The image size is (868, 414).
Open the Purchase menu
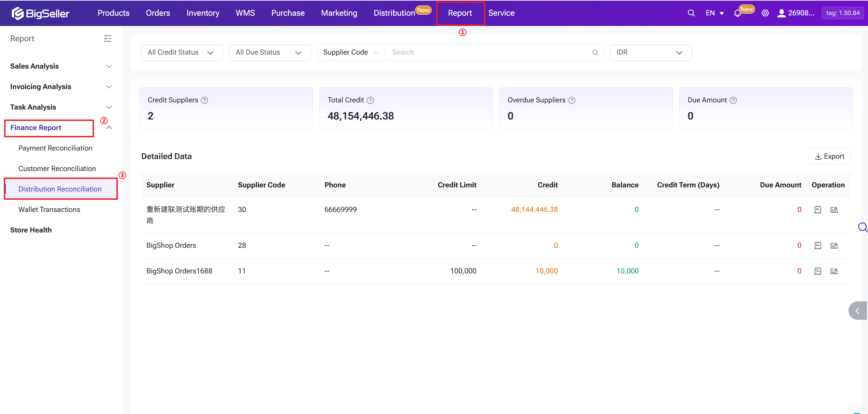(x=288, y=13)
